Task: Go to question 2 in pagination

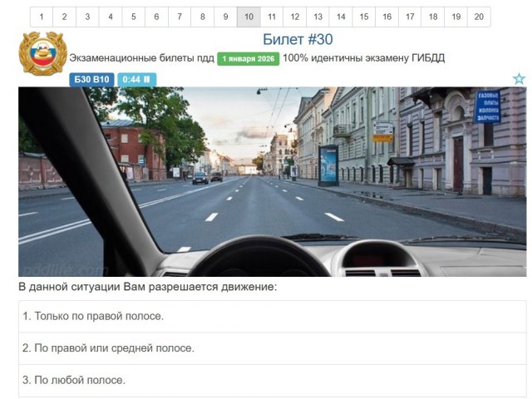Action: 65,17
